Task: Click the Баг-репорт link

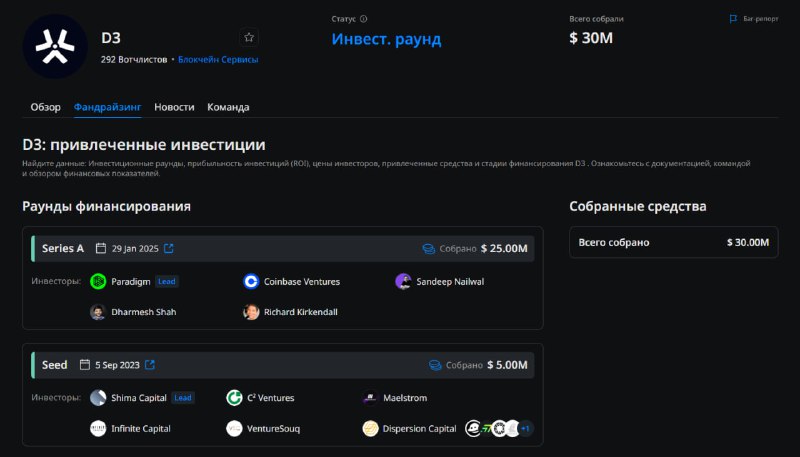Action: (x=761, y=19)
